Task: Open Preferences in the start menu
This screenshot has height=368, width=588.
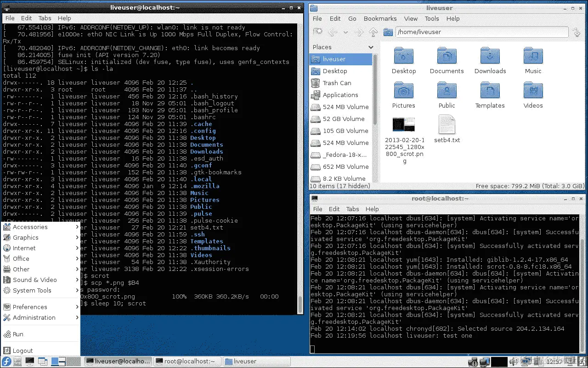Action: tap(40, 307)
